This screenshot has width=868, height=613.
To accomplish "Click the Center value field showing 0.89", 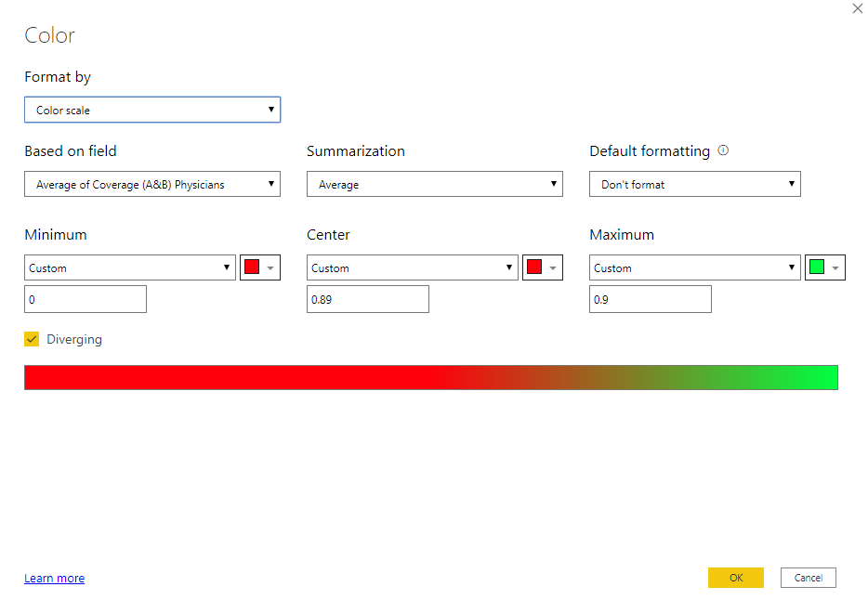I will pyautogui.click(x=368, y=299).
